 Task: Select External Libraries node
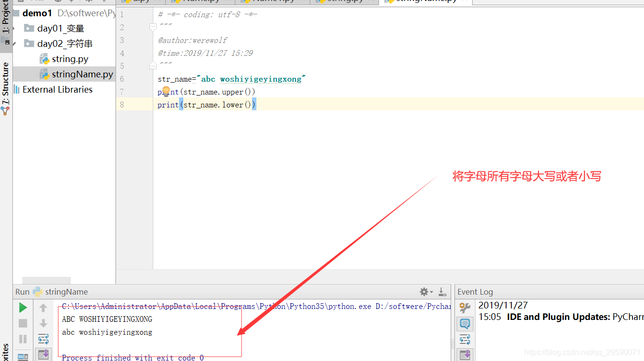[x=57, y=89]
